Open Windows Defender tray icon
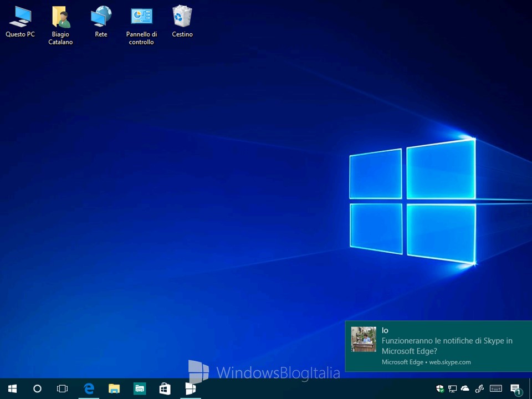This screenshot has height=399, width=532. [x=439, y=389]
